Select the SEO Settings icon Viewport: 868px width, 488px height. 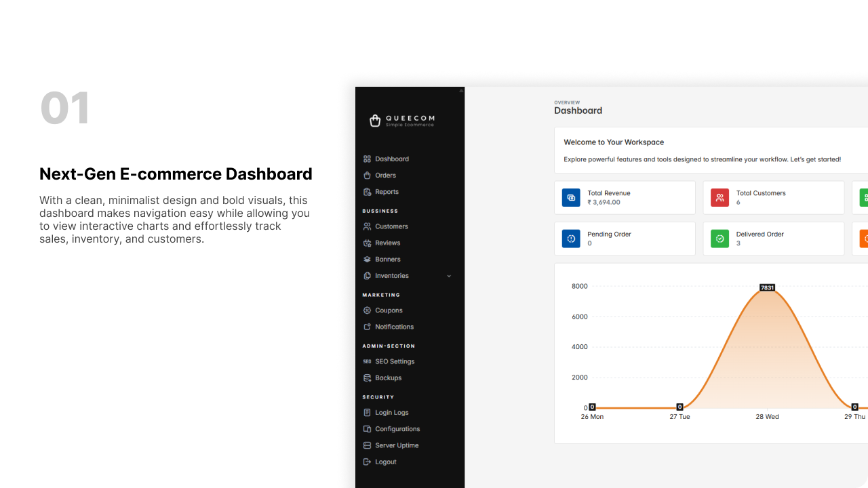(x=367, y=361)
